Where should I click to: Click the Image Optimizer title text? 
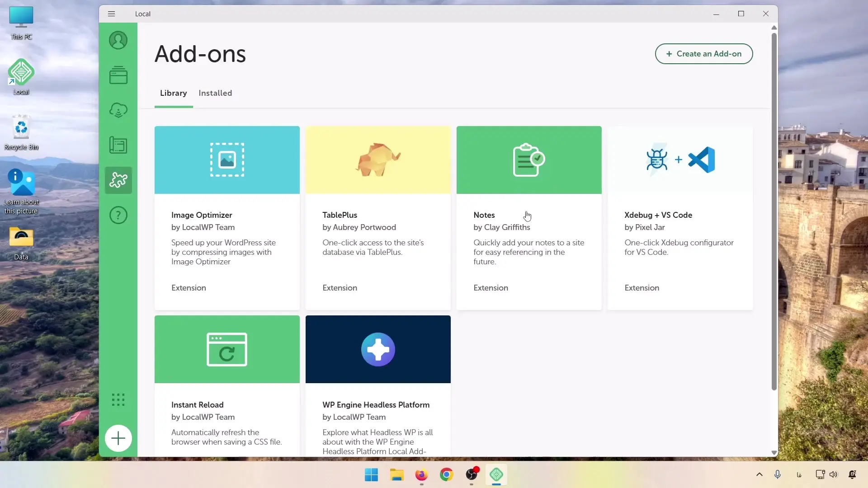tap(202, 215)
